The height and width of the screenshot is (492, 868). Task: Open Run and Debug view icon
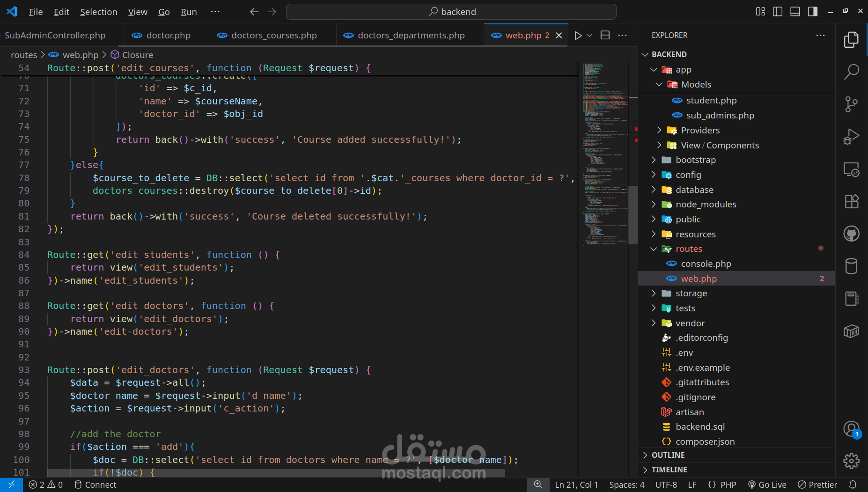(x=851, y=137)
